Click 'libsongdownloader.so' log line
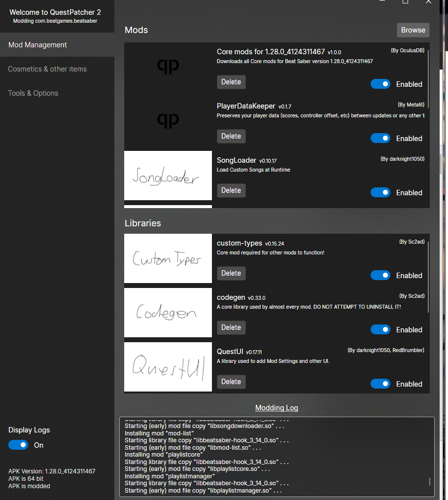This screenshot has height=500, width=448. point(204,426)
